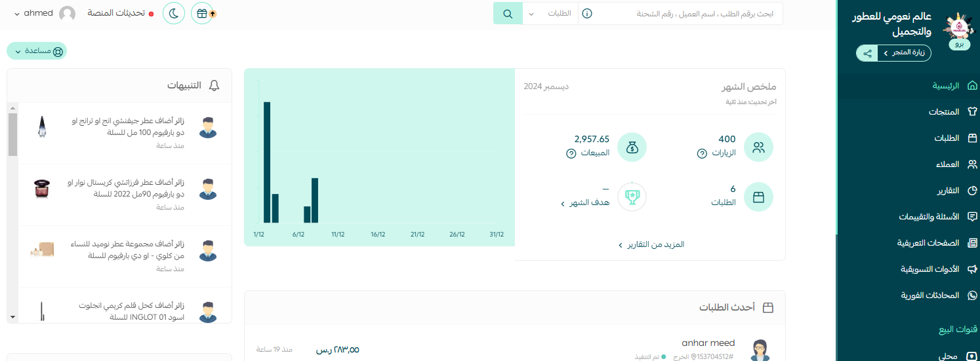Click anhar meed customer avatar
Screen dimensions: 980x361
click(760, 350)
